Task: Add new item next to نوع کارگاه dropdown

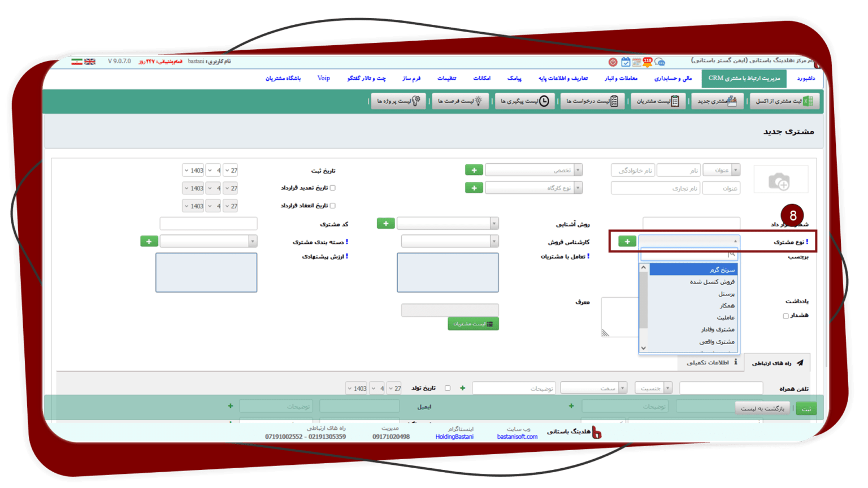Action: [x=474, y=188]
